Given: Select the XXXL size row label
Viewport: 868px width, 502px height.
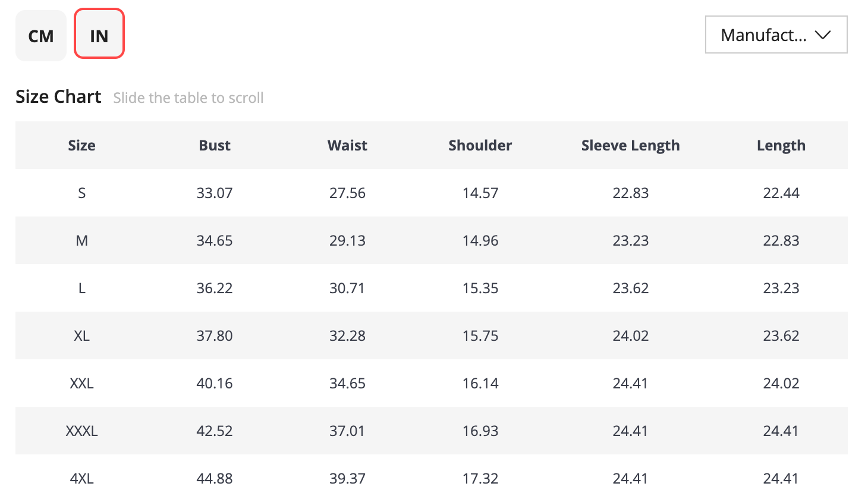Looking at the screenshot, I should tap(81, 431).
